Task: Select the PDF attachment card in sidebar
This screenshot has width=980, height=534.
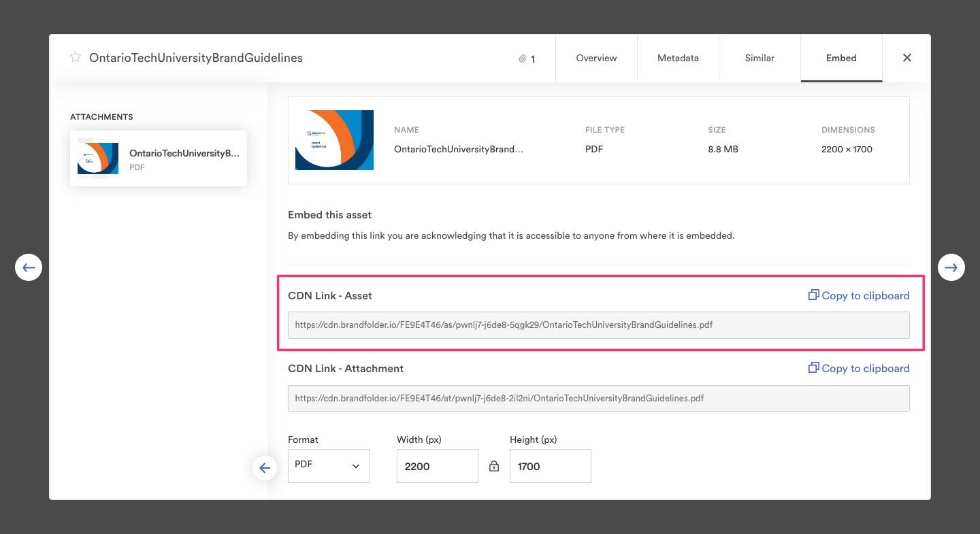Action: pyautogui.click(x=159, y=158)
